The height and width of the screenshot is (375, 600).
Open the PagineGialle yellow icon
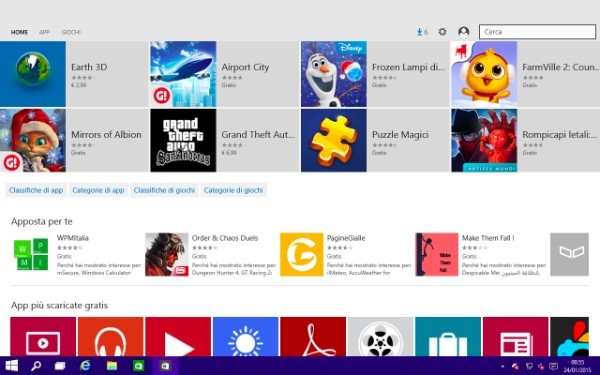302,254
